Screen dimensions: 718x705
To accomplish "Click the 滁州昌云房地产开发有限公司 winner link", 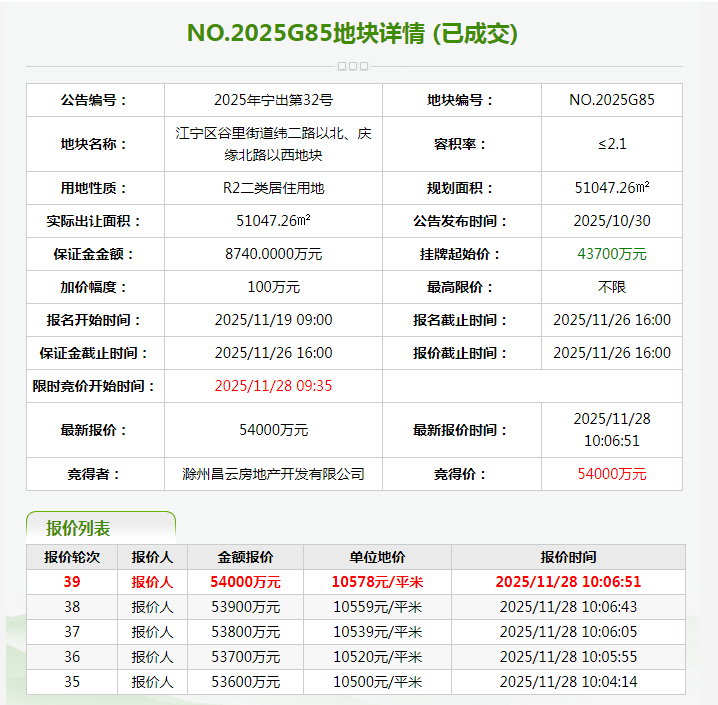I will [x=273, y=474].
